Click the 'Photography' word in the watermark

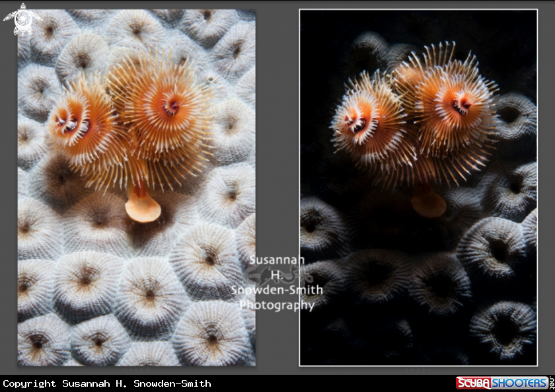(x=277, y=305)
